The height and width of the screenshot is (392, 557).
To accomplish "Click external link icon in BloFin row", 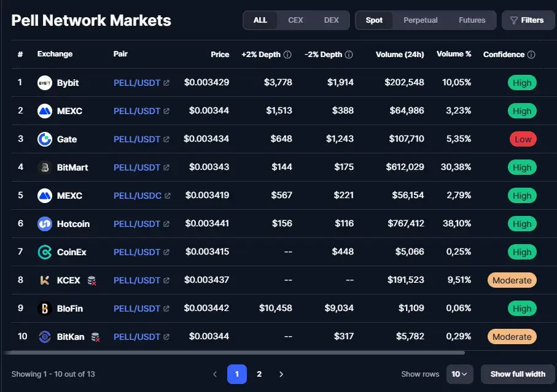I will pyautogui.click(x=166, y=309).
